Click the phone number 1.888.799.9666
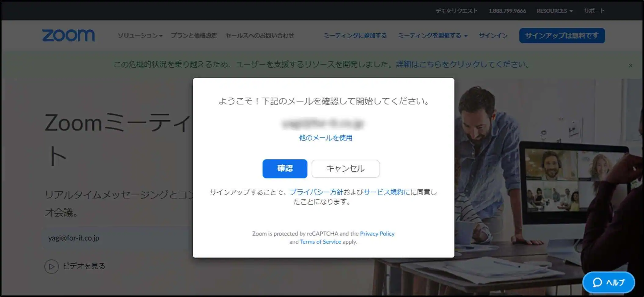The width and height of the screenshot is (644, 297). 507,11
